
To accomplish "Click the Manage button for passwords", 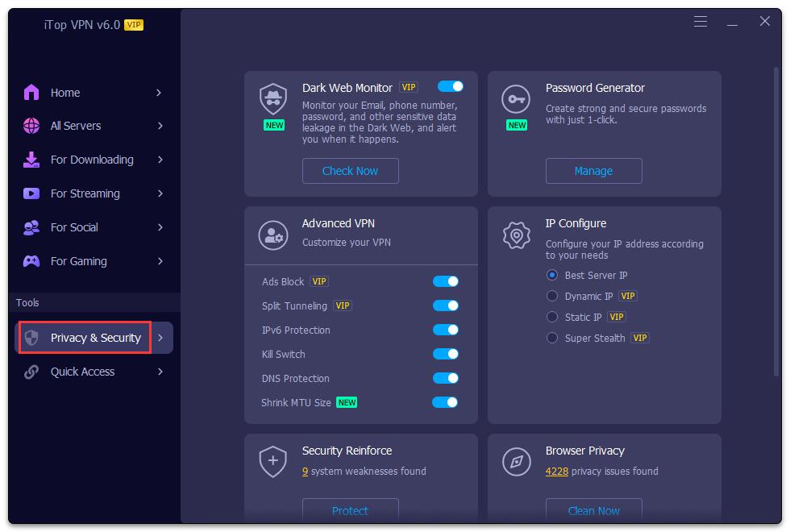I will [x=593, y=171].
